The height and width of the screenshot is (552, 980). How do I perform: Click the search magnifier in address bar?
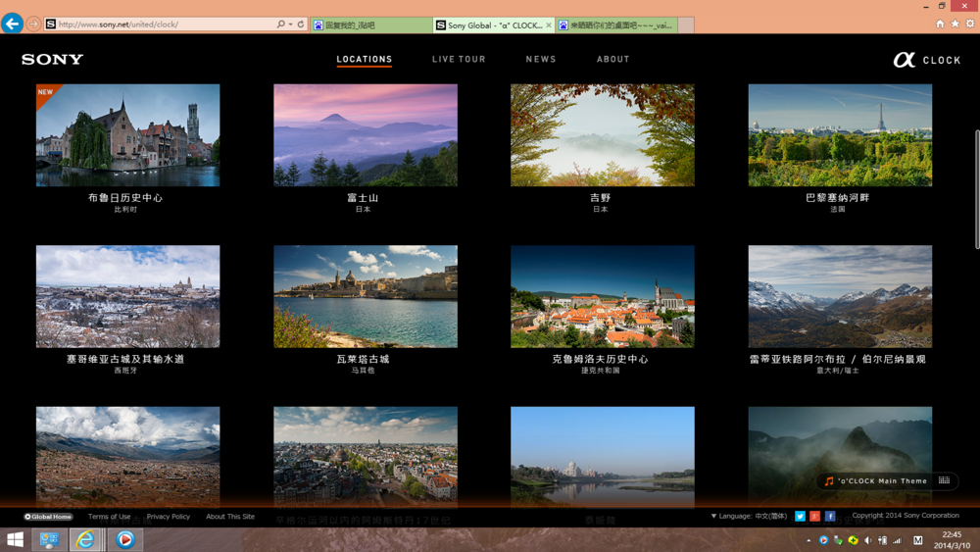pyautogui.click(x=280, y=24)
